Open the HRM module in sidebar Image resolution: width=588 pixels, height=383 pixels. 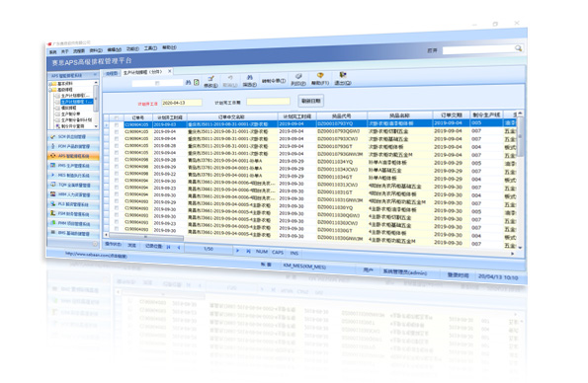pyautogui.click(x=73, y=194)
